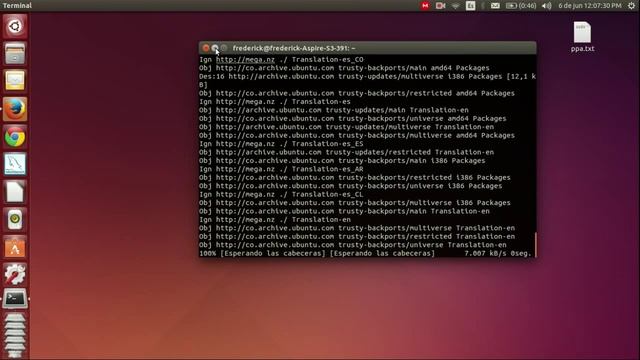The height and width of the screenshot is (360, 640).
Task: Click the screen recorder camera indicator
Action: pos(440,6)
